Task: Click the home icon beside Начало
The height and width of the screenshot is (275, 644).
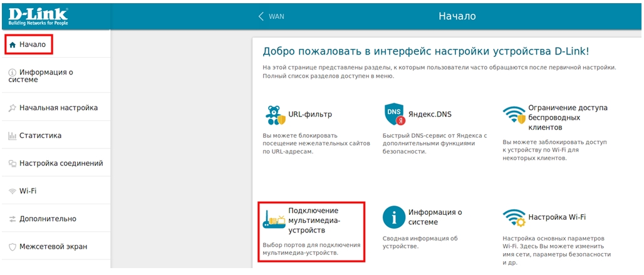Action: click(12, 45)
